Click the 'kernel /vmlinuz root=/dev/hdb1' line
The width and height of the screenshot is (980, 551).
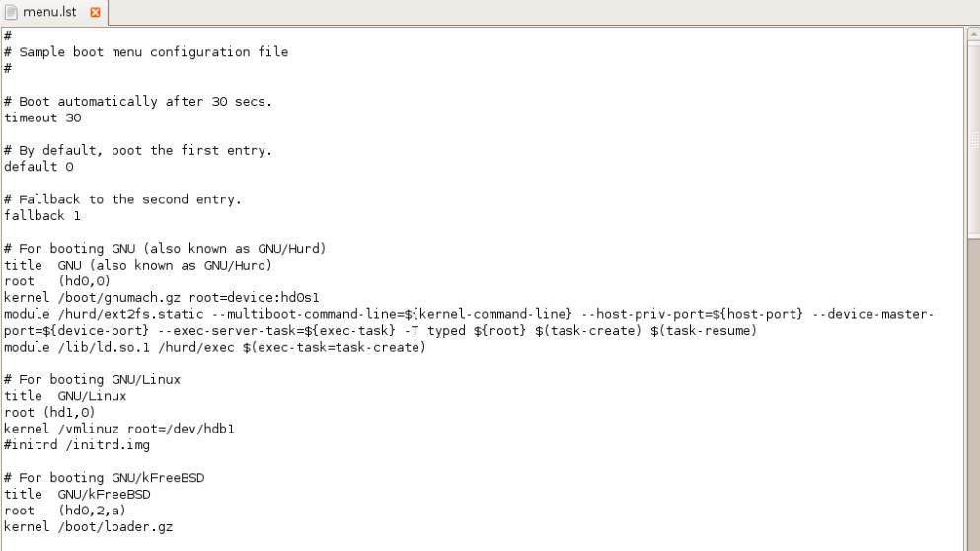click(x=119, y=429)
